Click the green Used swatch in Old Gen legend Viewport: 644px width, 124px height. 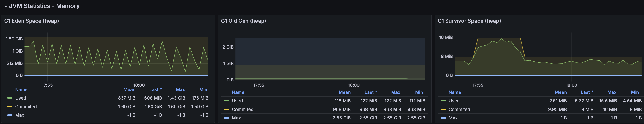227,101
